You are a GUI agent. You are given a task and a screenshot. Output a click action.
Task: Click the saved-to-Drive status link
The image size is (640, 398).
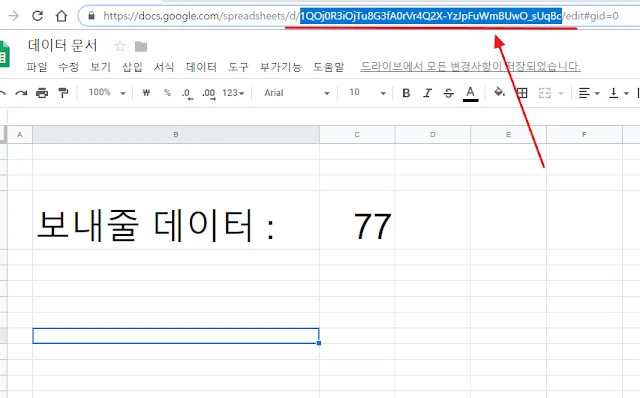pos(470,67)
